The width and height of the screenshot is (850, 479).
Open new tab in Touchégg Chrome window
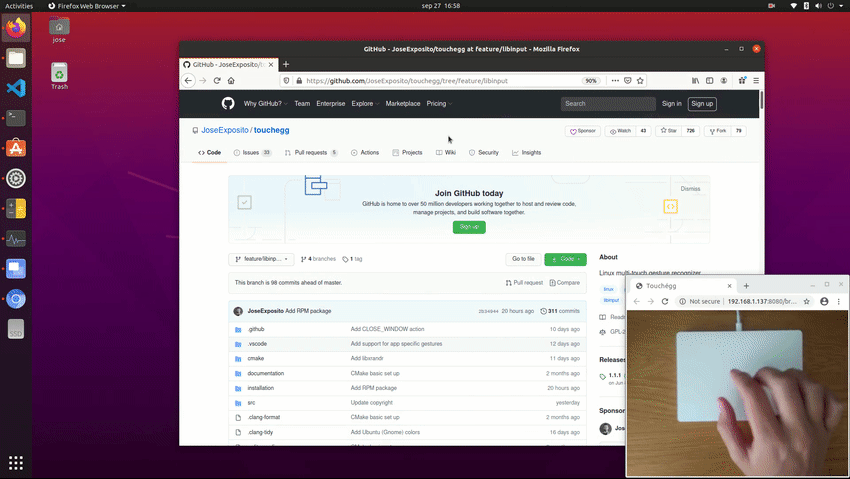[x=746, y=286]
